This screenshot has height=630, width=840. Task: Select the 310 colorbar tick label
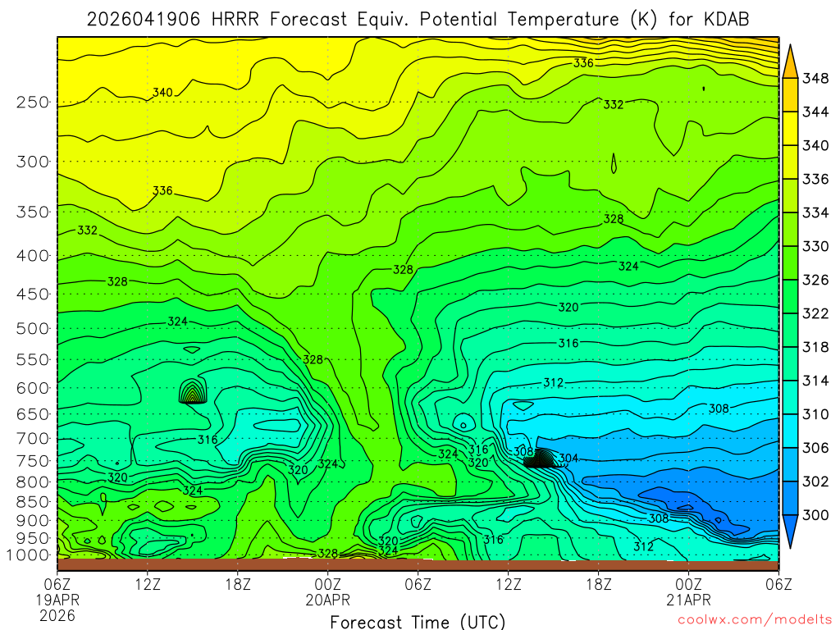tap(815, 414)
